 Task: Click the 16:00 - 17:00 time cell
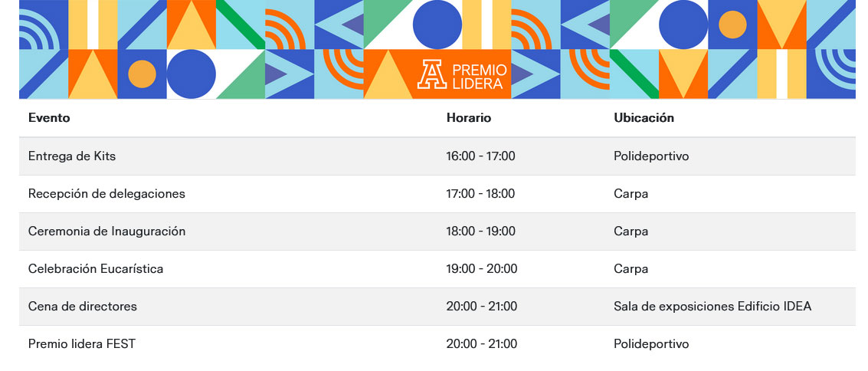pyautogui.click(x=480, y=156)
